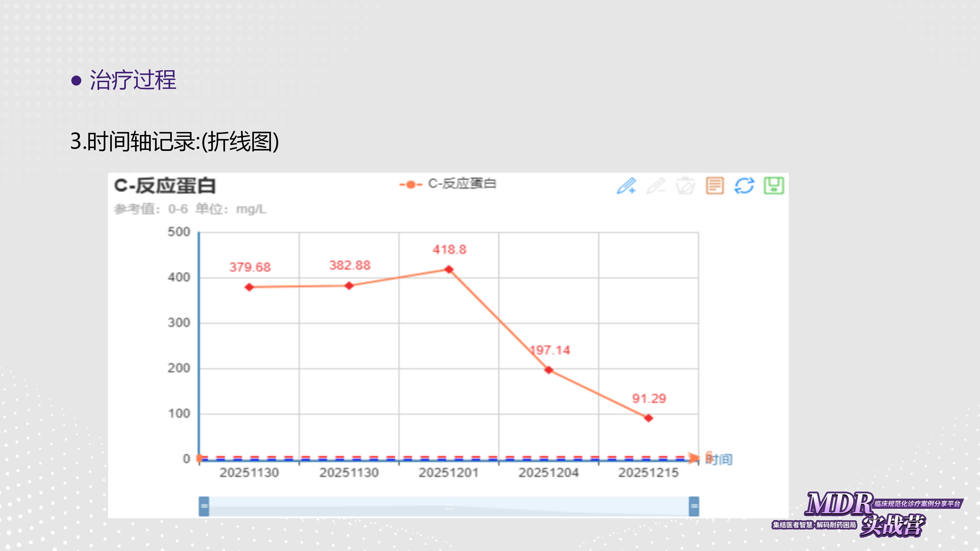Image resolution: width=980 pixels, height=551 pixels.
Task: Open the orange data view icon
Action: tap(715, 186)
